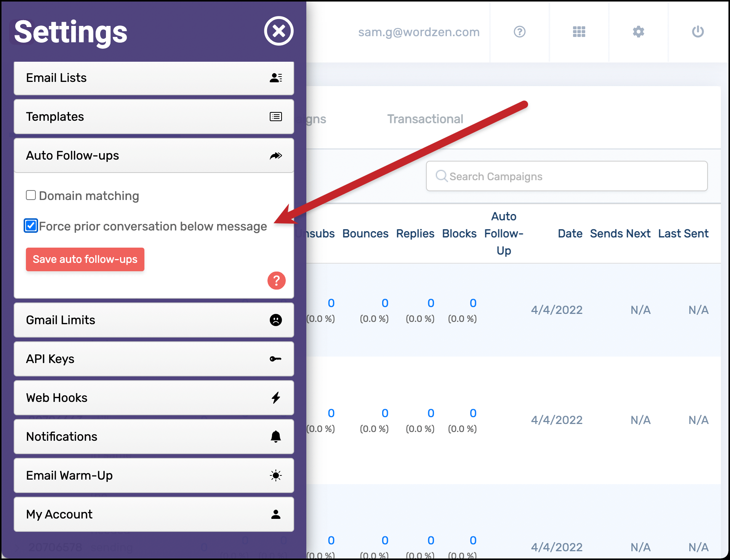Uncheck Force prior conversation below message

(x=31, y=226)
